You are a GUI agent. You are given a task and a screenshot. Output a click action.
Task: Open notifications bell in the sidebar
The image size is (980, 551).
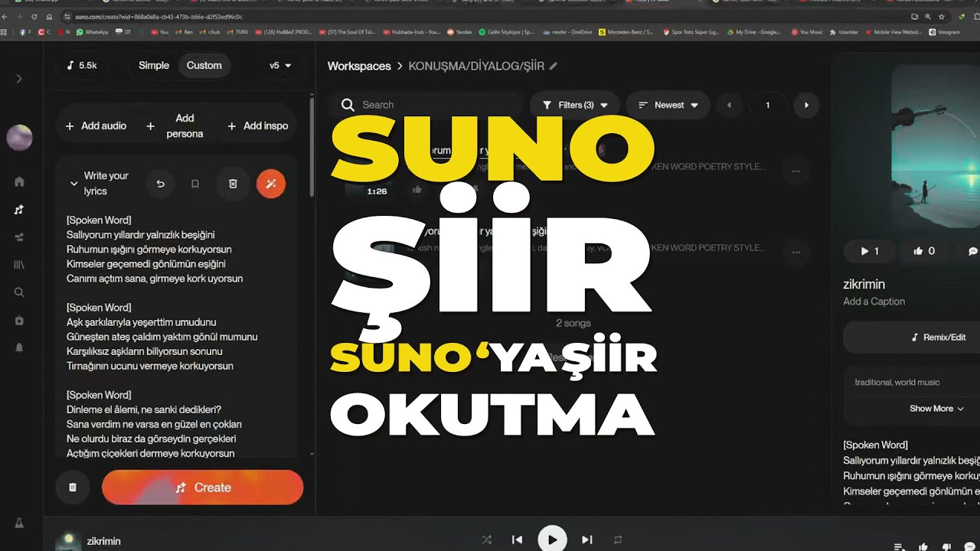tap(19, 347)
